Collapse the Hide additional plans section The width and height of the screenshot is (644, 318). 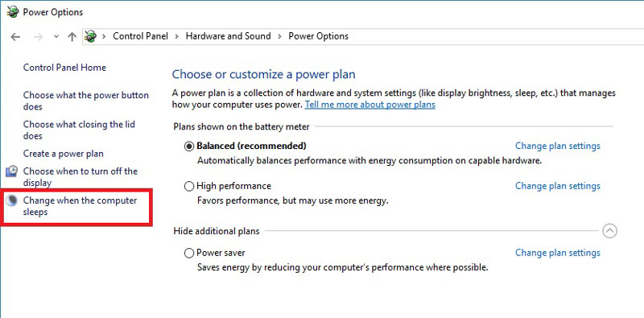[609, 231]
